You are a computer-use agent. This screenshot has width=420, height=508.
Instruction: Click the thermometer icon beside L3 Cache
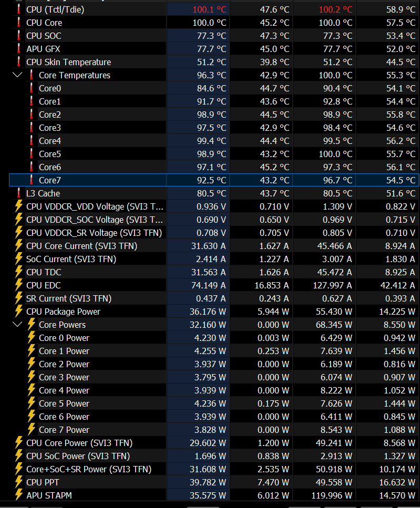click(19, 193)
